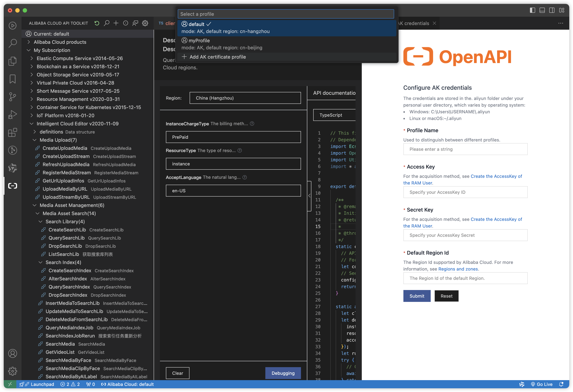Open the Regions and zones link
The image size is (573, 392).
[x=458, y=269]
